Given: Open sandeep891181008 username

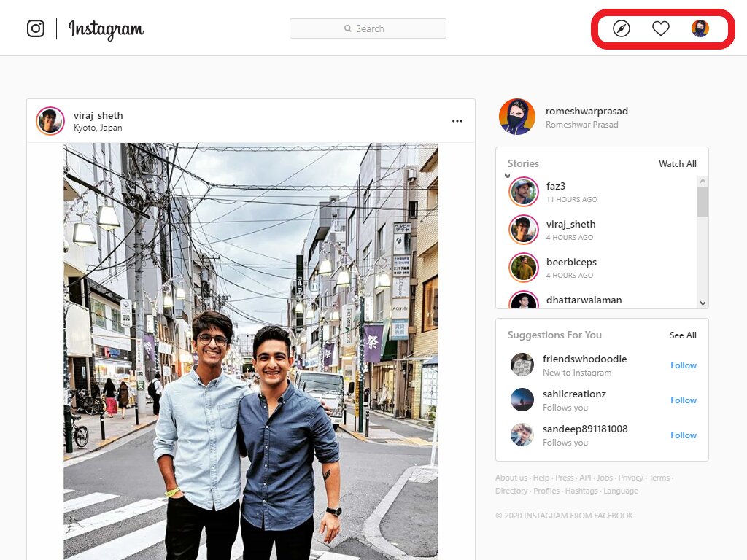Looking at the screenshot, I should tap(585, 429).
